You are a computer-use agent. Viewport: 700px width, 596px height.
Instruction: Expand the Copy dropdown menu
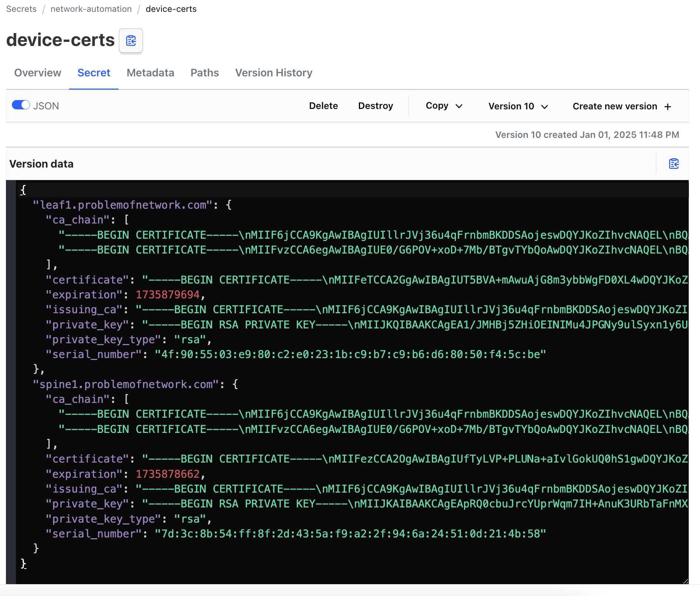[x=444, y=106]
